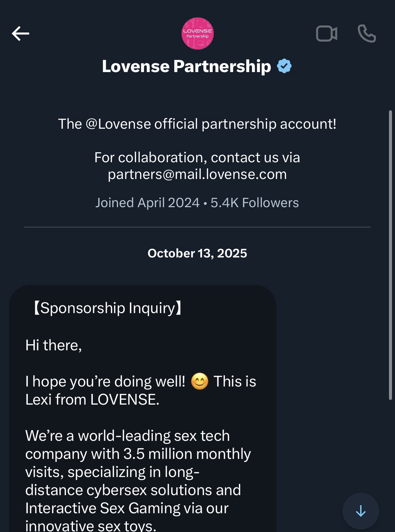Image resolution: width=395 pixels, height=532 pixels.
Task: Tap the October 13, 2025 date label
Action: tap(197, 253)
